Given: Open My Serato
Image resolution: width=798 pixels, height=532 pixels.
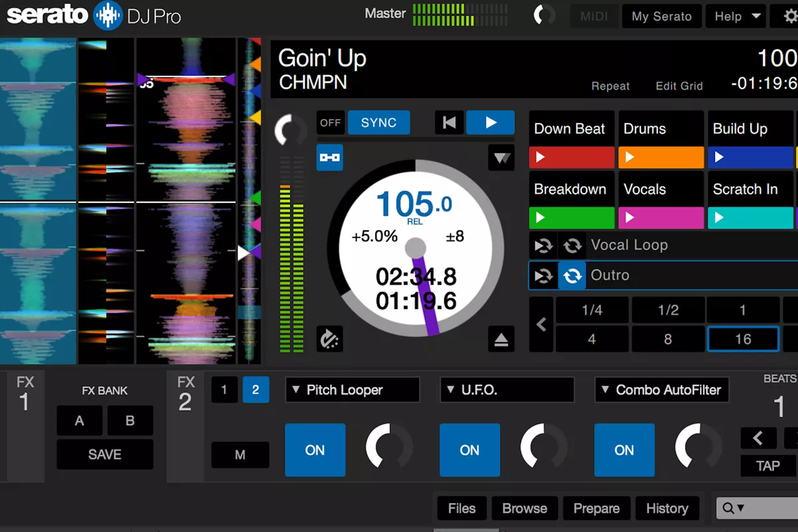Looking at the screenshot, I should click(x=662, y=16).
